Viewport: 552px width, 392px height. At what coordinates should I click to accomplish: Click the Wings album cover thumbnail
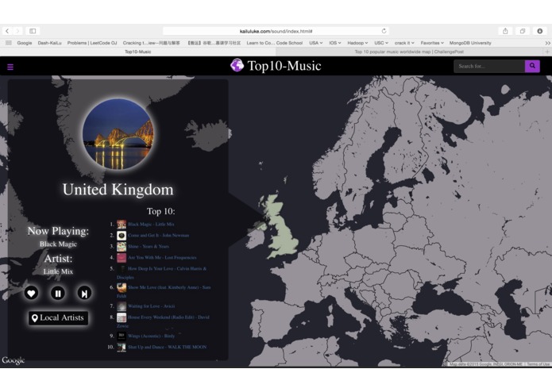(x=122, y=336)
